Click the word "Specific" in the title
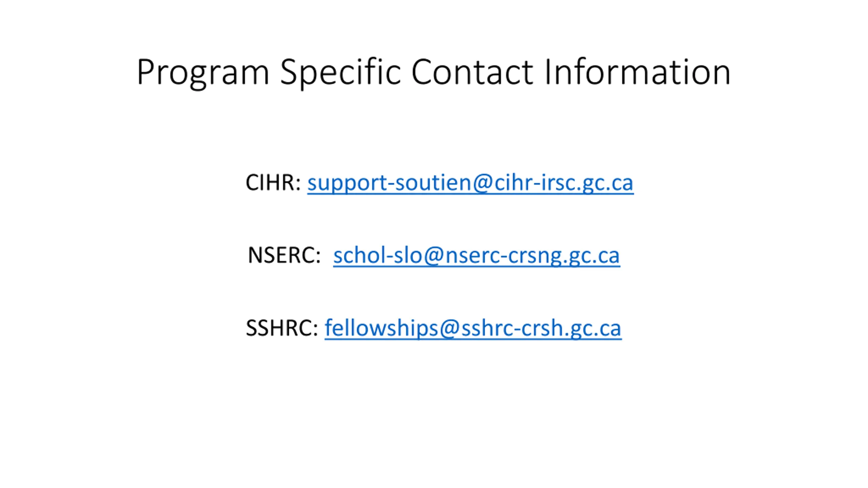868x488 pixels. tap(340, 72)
